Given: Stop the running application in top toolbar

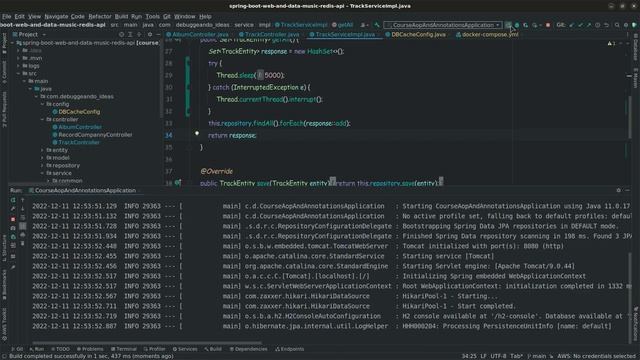Looking at the screenshot, I should [548, 25].
